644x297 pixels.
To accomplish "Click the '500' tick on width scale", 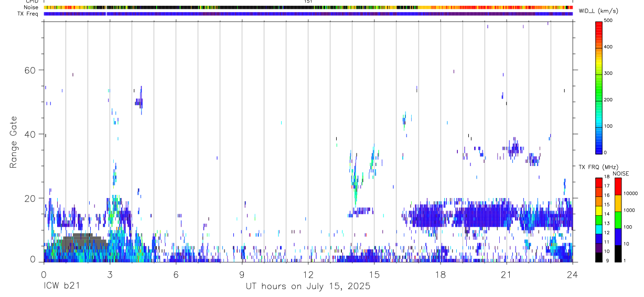I will pyautogui.click(x=609, y=20).
